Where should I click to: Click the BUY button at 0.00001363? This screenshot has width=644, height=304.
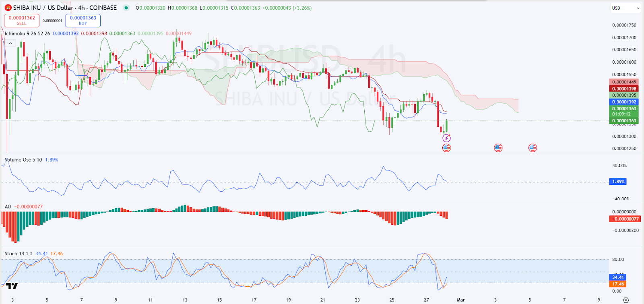pos(83,21)
